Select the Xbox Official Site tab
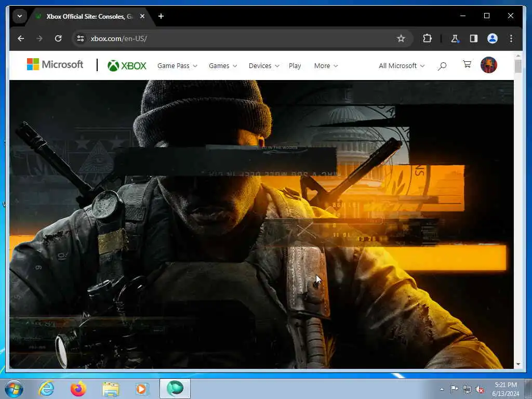 [x=89, y=16]
